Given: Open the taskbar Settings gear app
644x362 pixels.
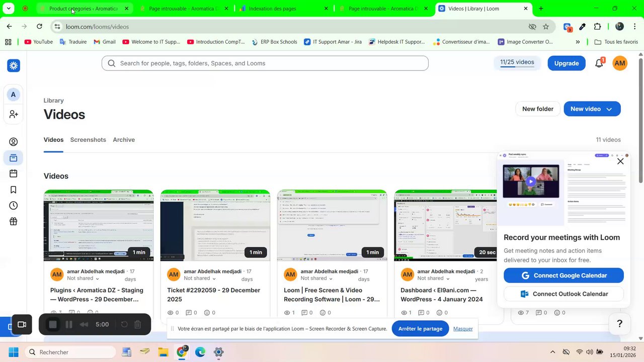Looking at the screenshot, I should [x=218, y=352].
